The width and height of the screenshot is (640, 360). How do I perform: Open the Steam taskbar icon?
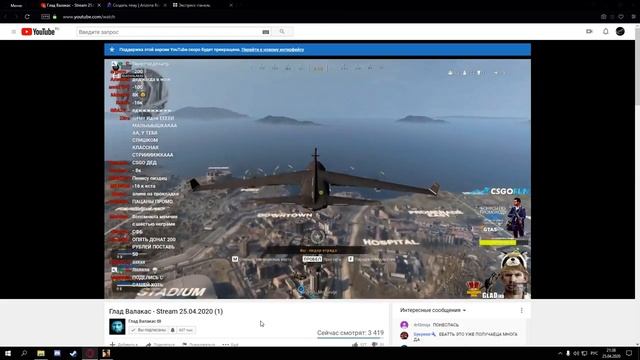pos(73,353)
